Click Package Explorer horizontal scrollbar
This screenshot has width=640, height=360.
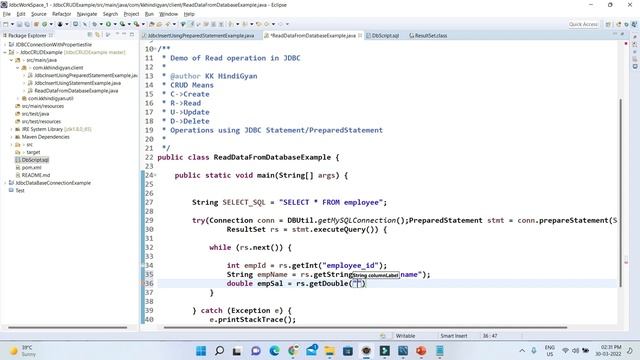click(68, 327)
